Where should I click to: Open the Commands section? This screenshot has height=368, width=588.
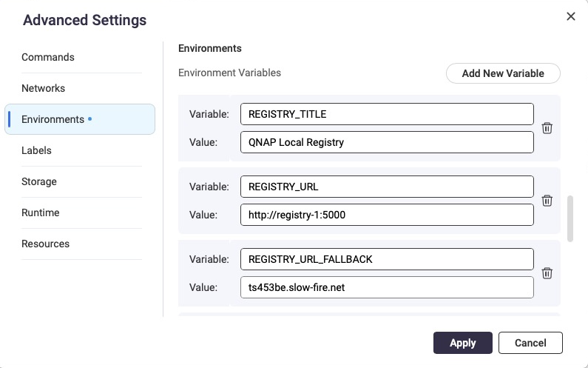[48, 57]
